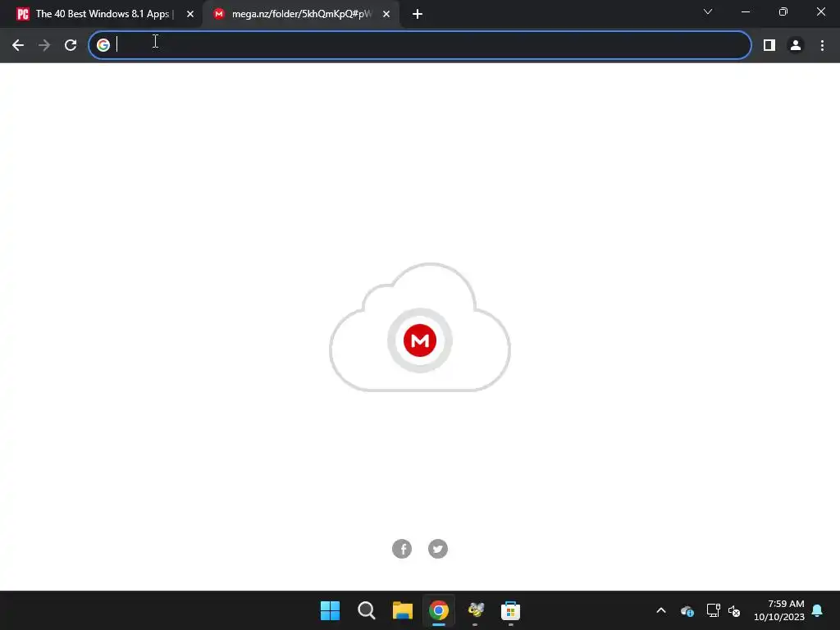This screenshot has width=840, height=630.
Task: Switch to the mega.nz folder tab
Action: tap(301, 14)
